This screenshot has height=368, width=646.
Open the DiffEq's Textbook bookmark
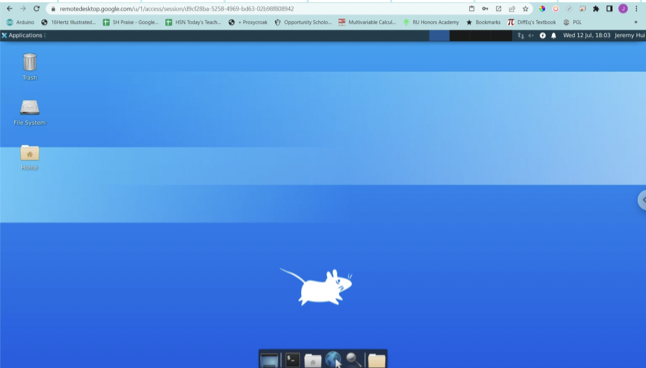pos(532,22)
